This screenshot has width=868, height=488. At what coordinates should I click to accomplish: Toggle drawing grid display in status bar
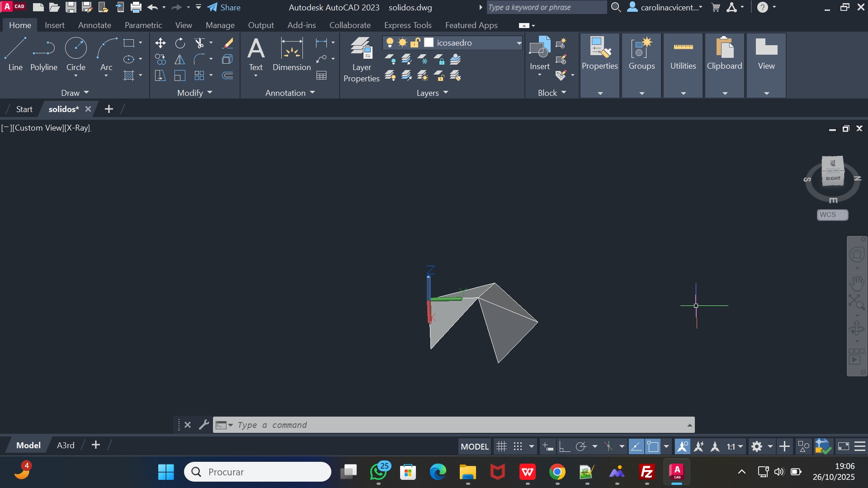point(501,447)
